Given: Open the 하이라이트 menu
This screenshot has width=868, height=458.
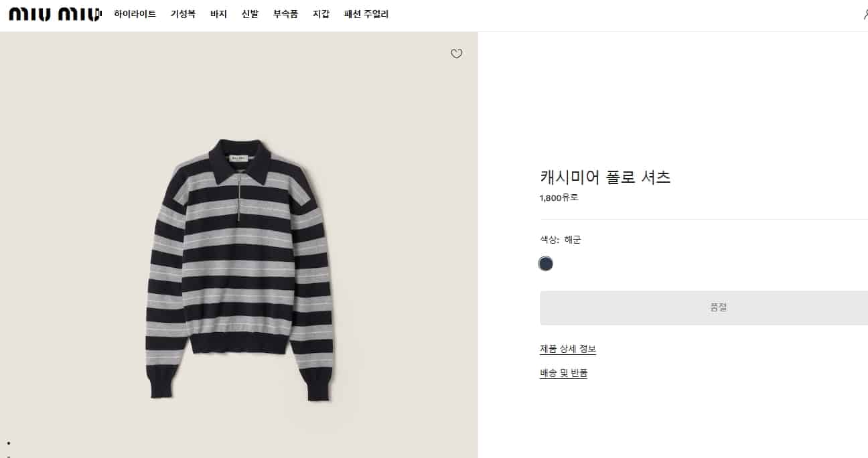Looking at the screenshot, I should click(x=135, y=14).
